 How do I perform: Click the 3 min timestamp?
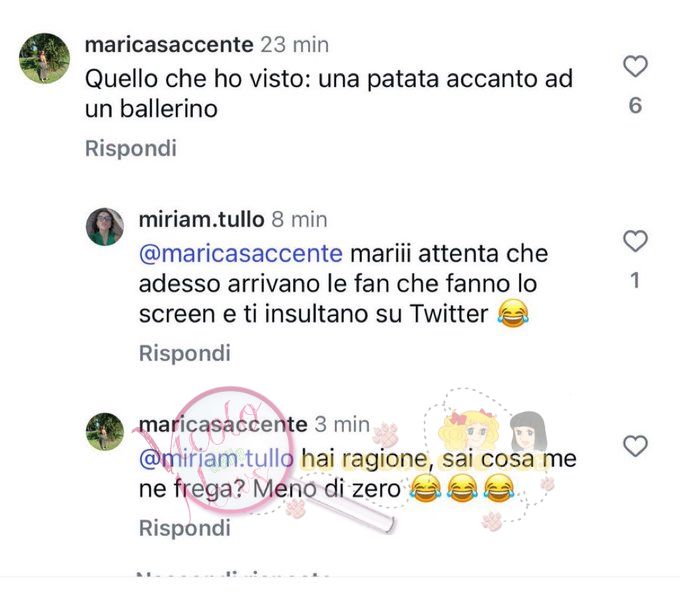coord(342,424)
